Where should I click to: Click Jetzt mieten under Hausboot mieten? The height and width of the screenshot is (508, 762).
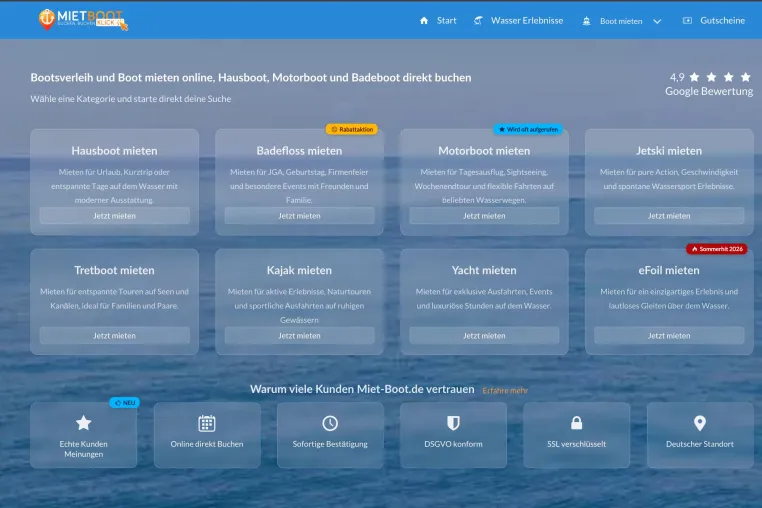coord(115,216)
